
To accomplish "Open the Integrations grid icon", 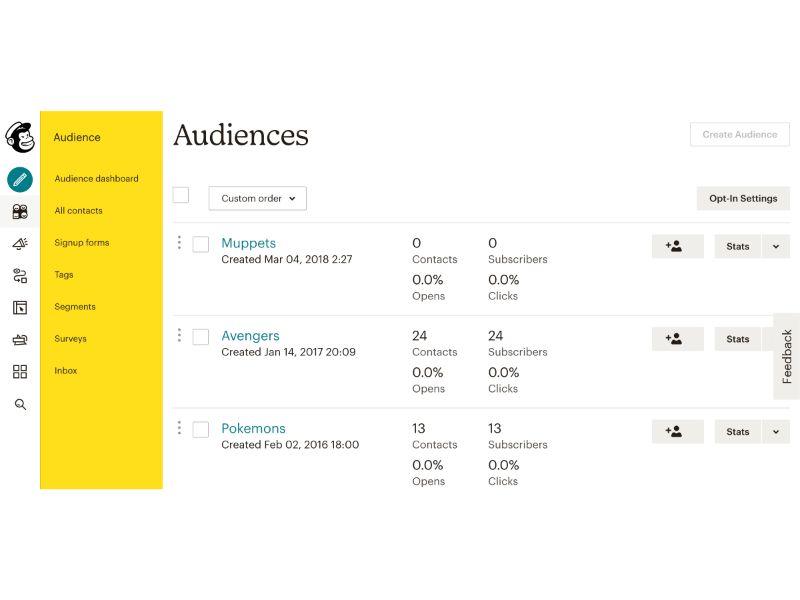I will pyautogui.click(x=18, y=371).
